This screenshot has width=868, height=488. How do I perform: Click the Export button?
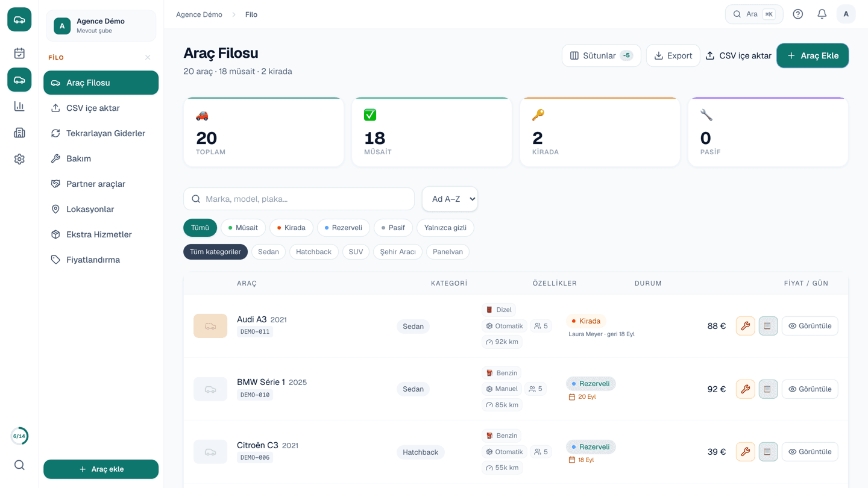(x=673, y=55)
